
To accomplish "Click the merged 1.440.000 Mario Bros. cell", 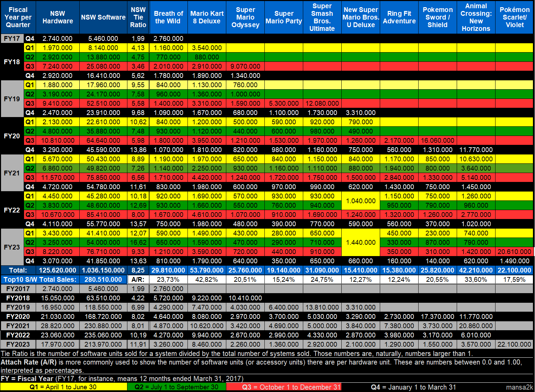I will tap(361, 242).
